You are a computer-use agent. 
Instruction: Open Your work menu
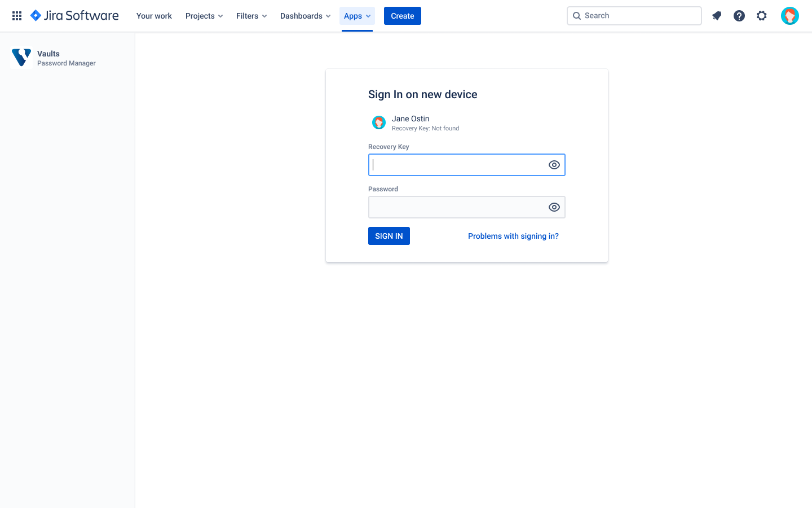point(153,15)
